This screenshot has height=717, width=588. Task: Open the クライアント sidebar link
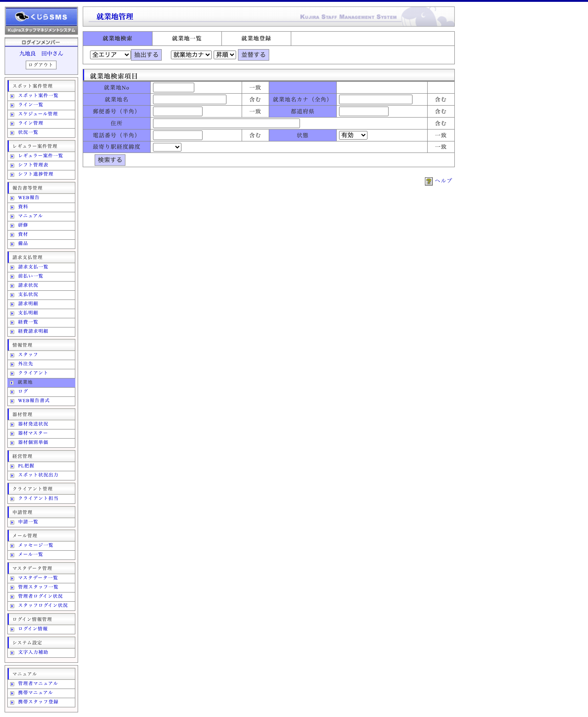[x=33, y=373]
